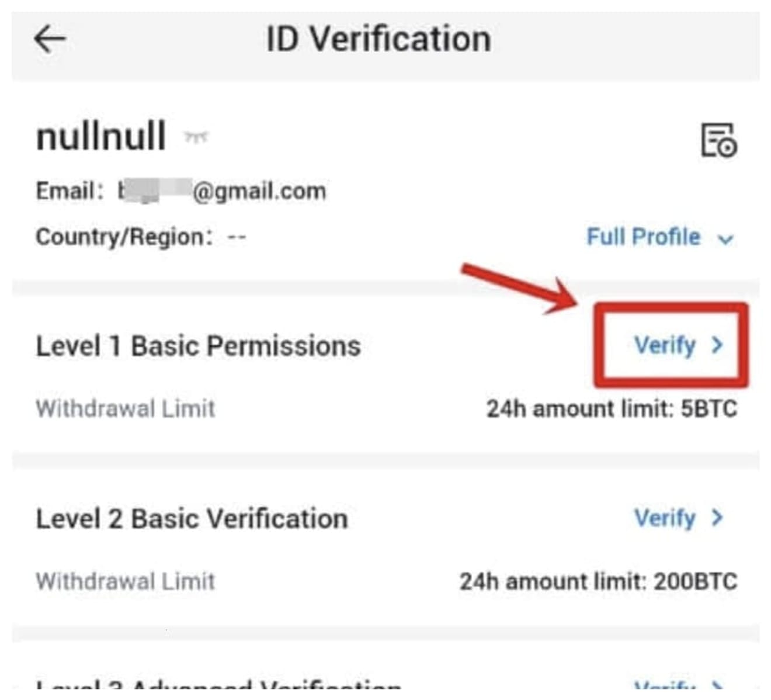The image size is (771, 700).
Task: Click the ID Verification page title
Action: point(378,40)
